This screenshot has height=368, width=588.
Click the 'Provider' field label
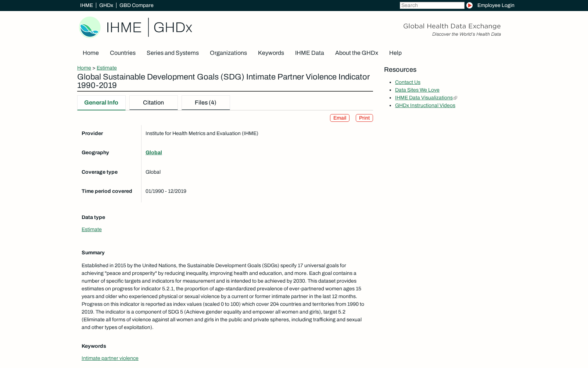tap(92, 134)
